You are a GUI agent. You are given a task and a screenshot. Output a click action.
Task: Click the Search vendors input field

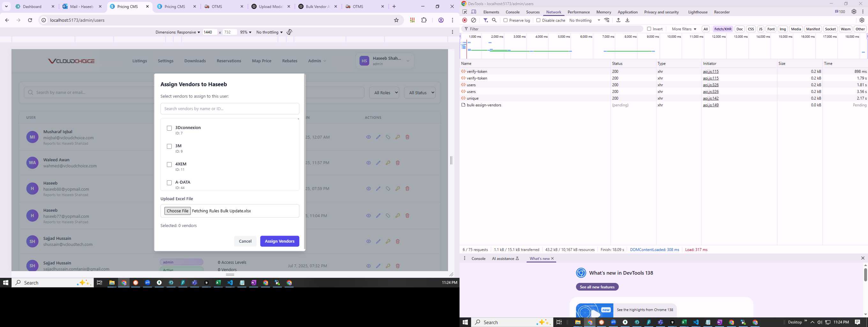coord(230,109)
